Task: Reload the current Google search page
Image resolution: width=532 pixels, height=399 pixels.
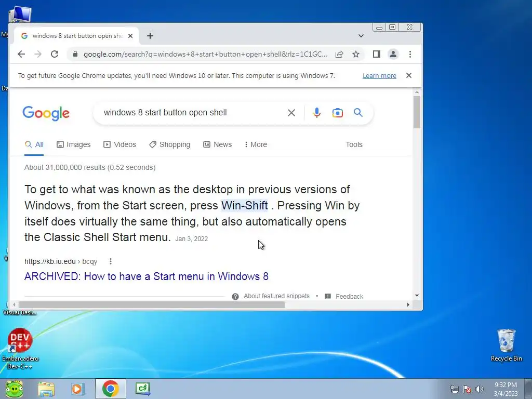Action: point(54,54)
